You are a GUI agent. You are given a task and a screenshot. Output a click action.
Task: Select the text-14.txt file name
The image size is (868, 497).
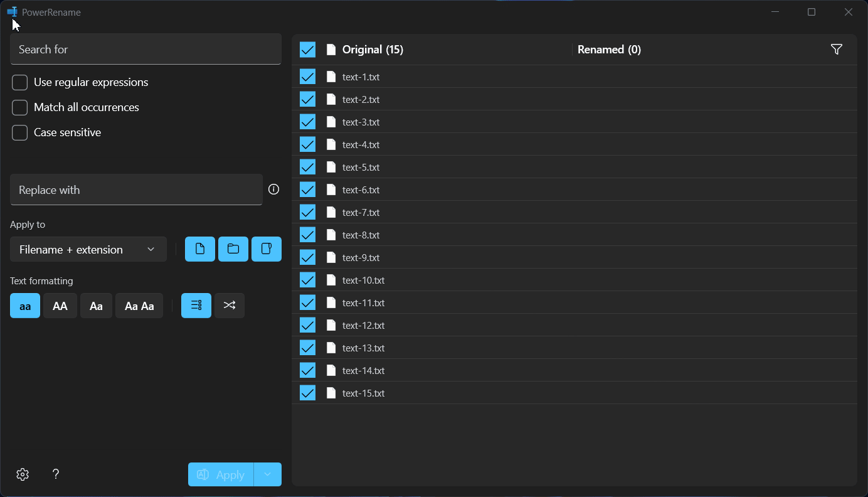[x=363, y=370]
